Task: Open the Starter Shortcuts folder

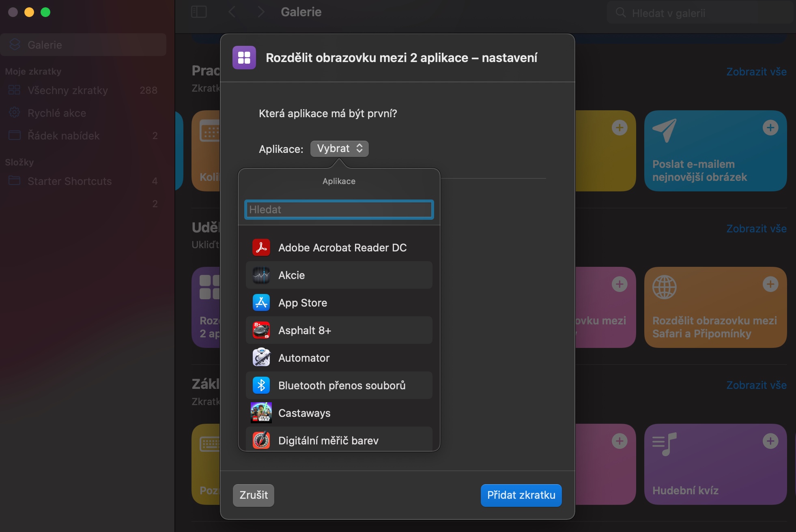Action: coord(69,181)
